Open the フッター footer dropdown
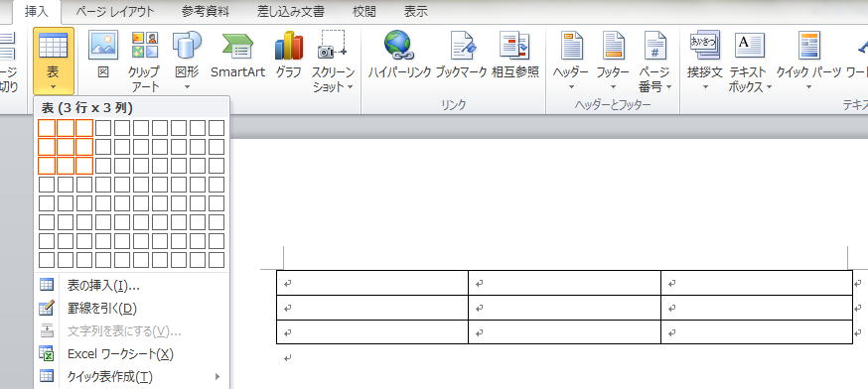The width and height of the screenshot is (868, 389). click(613, 61)
